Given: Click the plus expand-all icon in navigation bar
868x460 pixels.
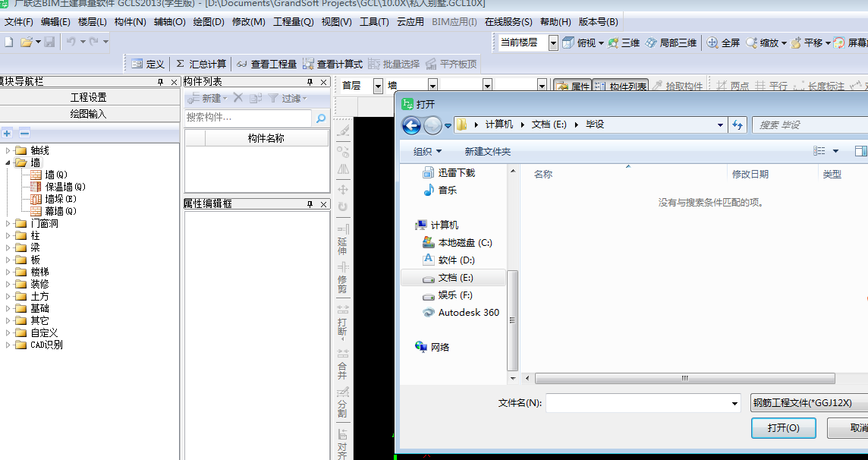Looking at the screenshot, I should coord(7,134).
